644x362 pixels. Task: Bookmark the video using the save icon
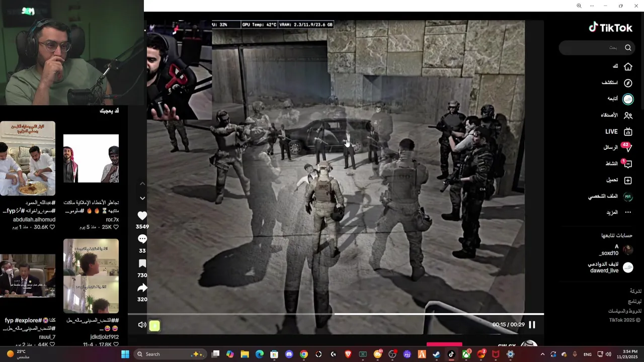point(142,264)
